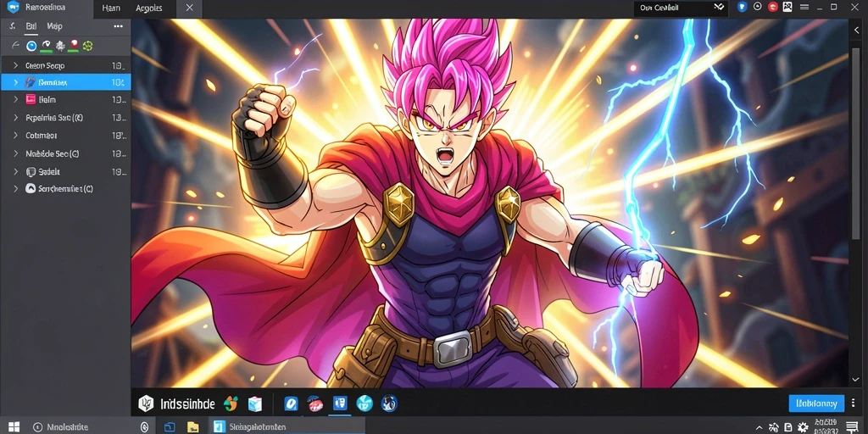This screenshot has height=434, width=868.
Task: Open the file explorer folder in taskbar
Action: point(192,427)
